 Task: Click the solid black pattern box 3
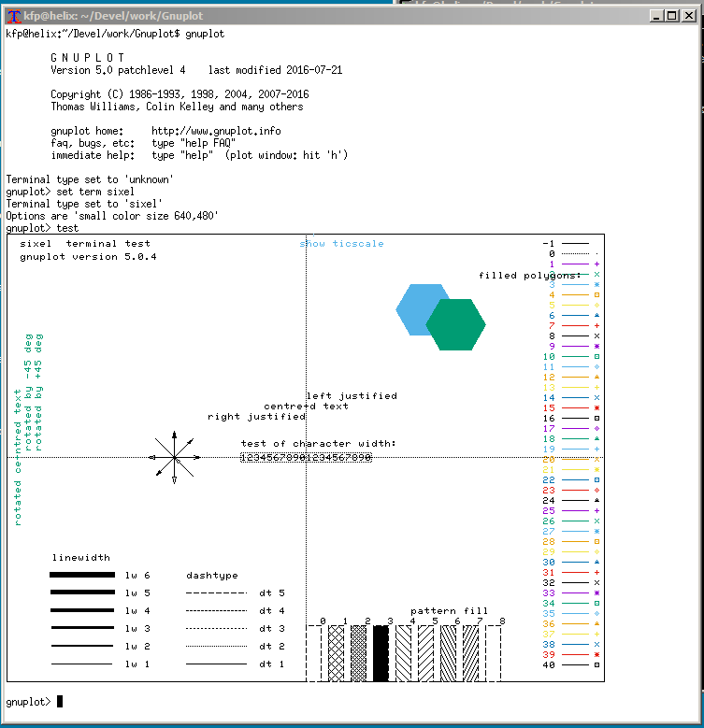pyautogui.click(x=381, y=654)
